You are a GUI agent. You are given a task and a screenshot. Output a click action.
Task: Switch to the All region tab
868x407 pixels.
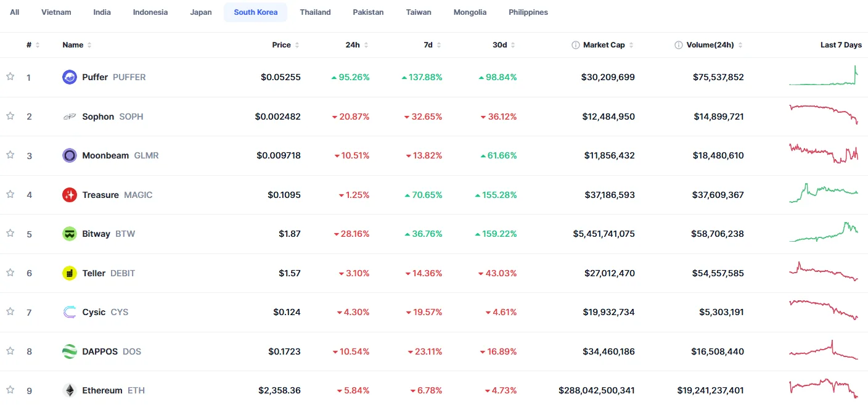coord(14,12)
